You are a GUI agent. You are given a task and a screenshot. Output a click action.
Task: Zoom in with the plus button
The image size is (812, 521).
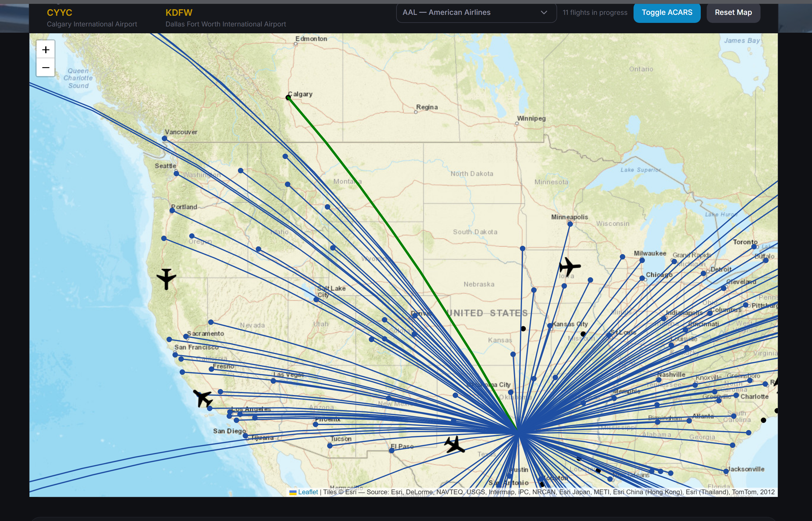click(x=46, y=50)
